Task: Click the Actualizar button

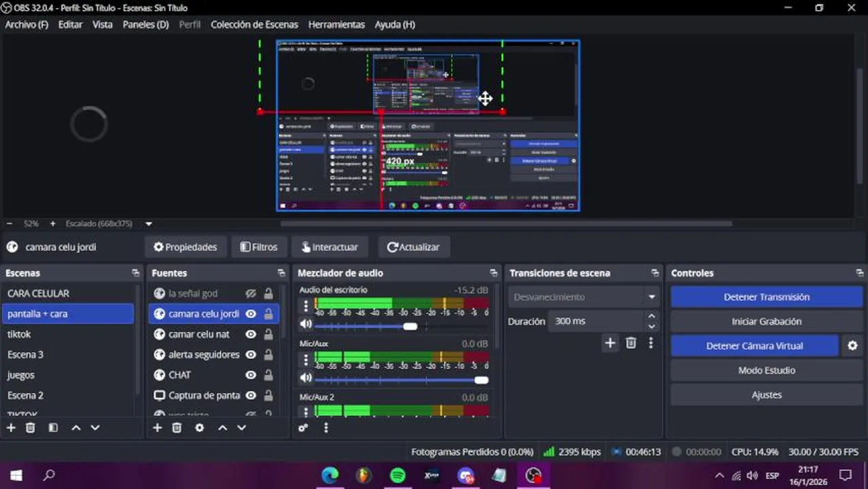Action: click(x=414, y=247)
